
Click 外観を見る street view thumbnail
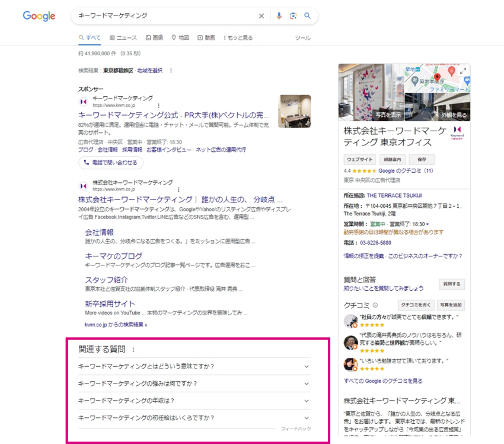click(438, 107)
